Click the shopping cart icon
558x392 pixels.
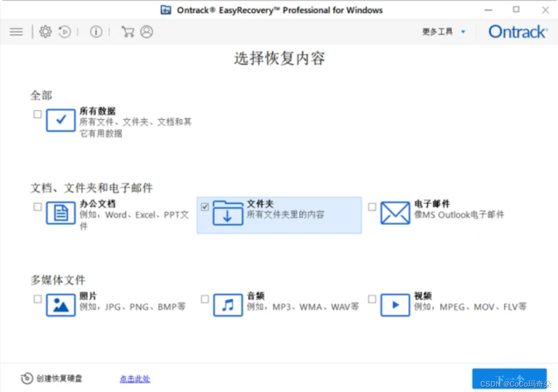click(x=128, y=32)
